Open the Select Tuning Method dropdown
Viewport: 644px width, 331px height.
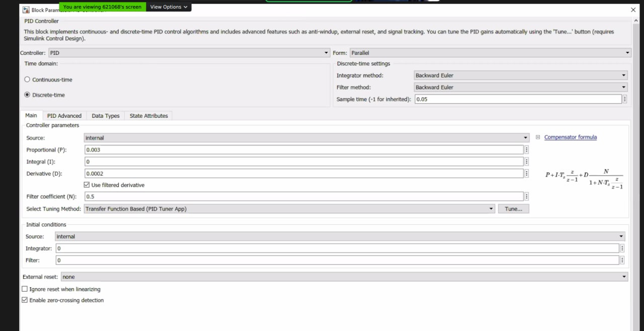(290, 209)
